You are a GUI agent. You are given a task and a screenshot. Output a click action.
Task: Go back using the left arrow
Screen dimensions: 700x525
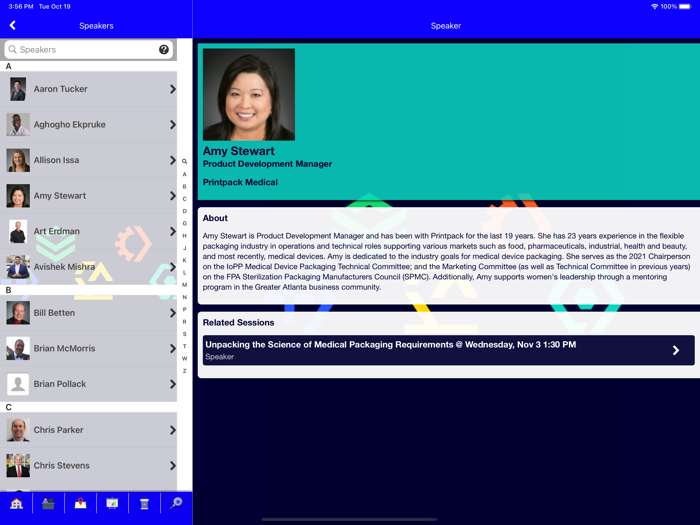pos(12,25)
